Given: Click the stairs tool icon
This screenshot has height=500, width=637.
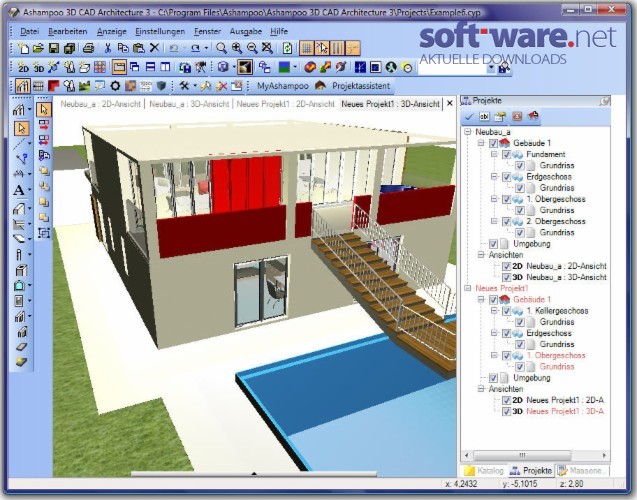Looking at the screenshot, I should click(20, 316).
